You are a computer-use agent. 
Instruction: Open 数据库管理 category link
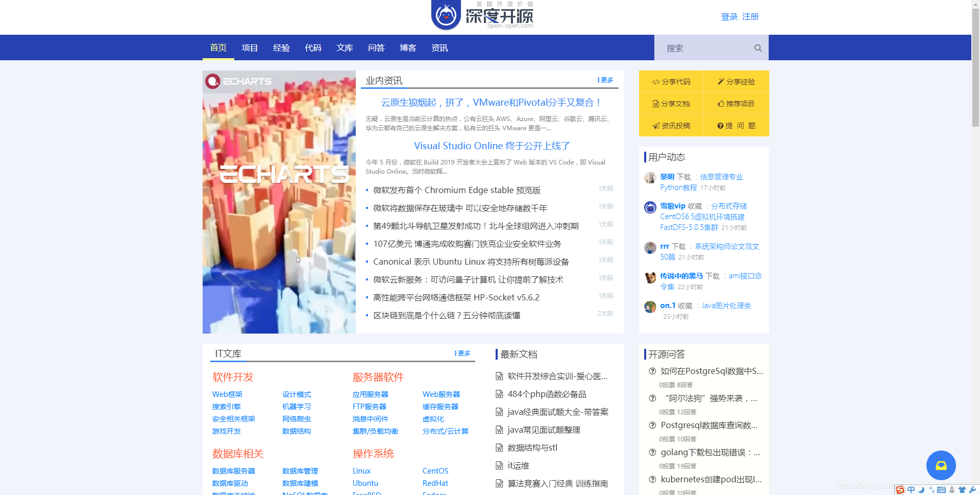pyautogui.click(x=300, y=471)
